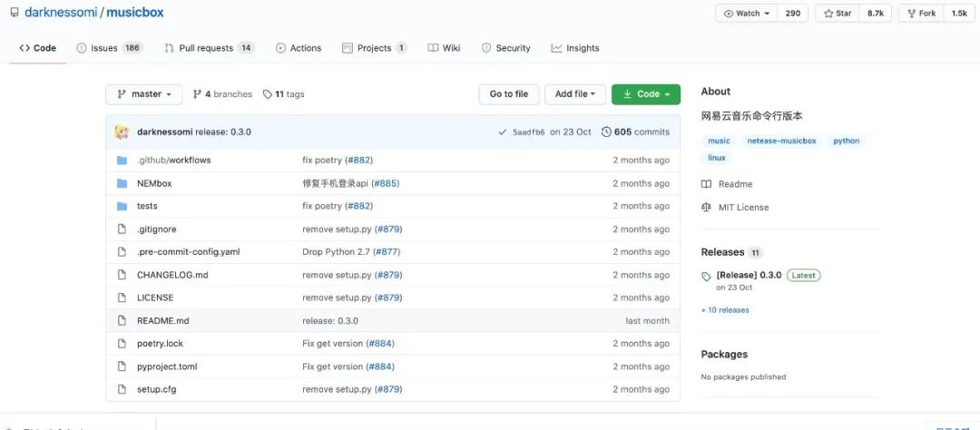Image resolution: width=980 pixels, height=430 pixels.
Task: Open the LICENSE file
Action: click(155, 298)
